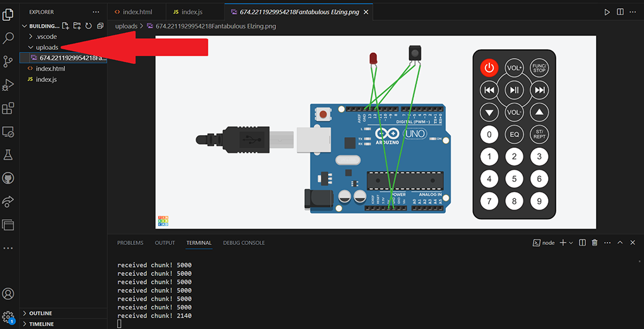Split the terminal

point(582,242)
